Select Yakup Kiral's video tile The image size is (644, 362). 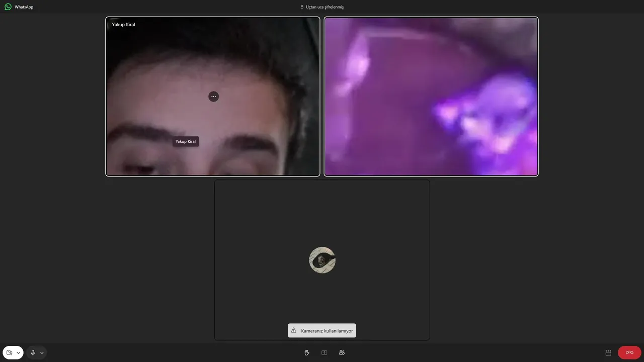click(213, 97)
